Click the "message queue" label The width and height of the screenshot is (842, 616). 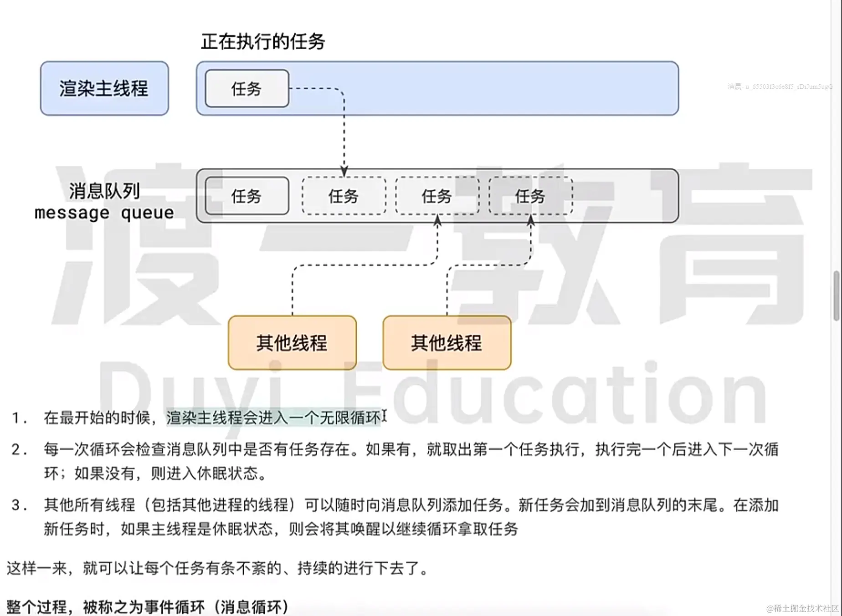tap(104, 213)
